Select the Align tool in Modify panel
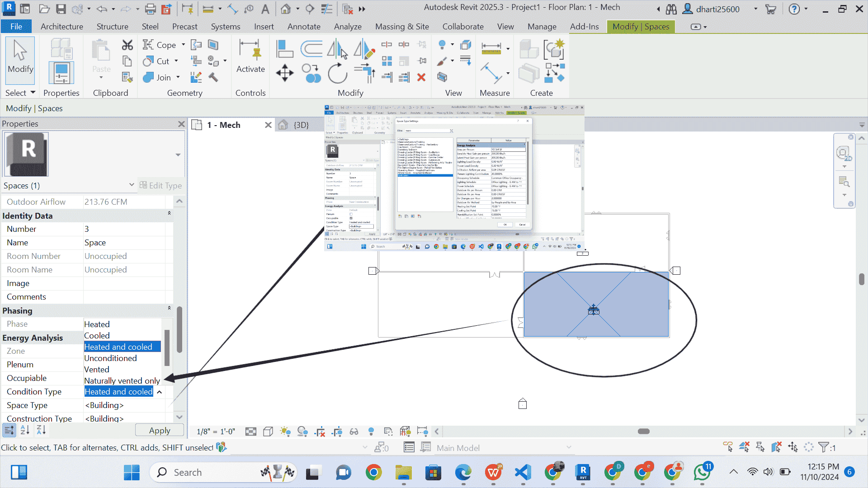 [284, 48]
